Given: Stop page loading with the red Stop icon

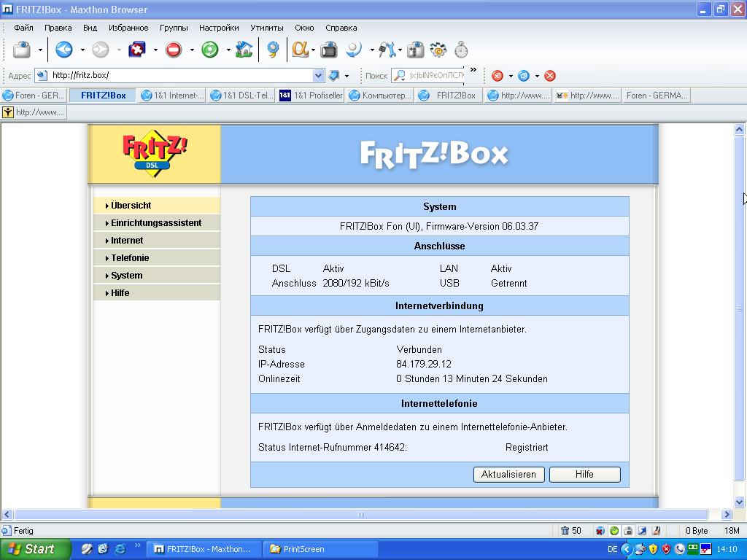Looking at the screenshot, I should (x=174, y=50).
